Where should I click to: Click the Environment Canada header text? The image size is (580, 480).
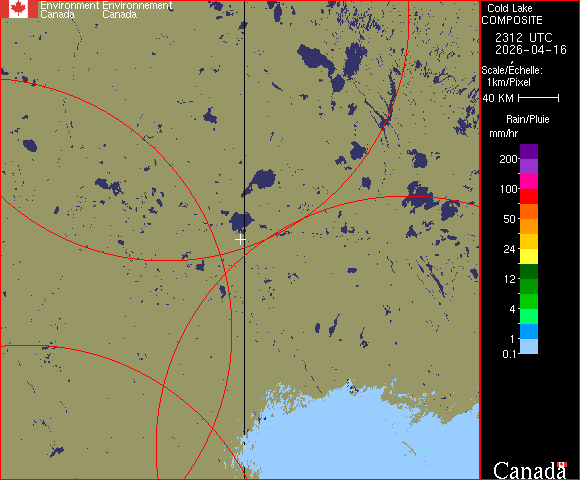click(70, 10)
